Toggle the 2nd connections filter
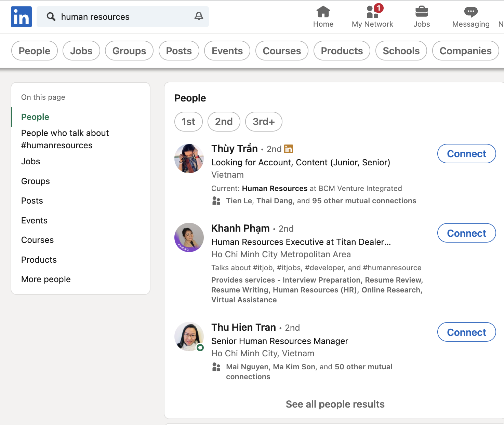504x425 pixels. click(x=224, y=122)
